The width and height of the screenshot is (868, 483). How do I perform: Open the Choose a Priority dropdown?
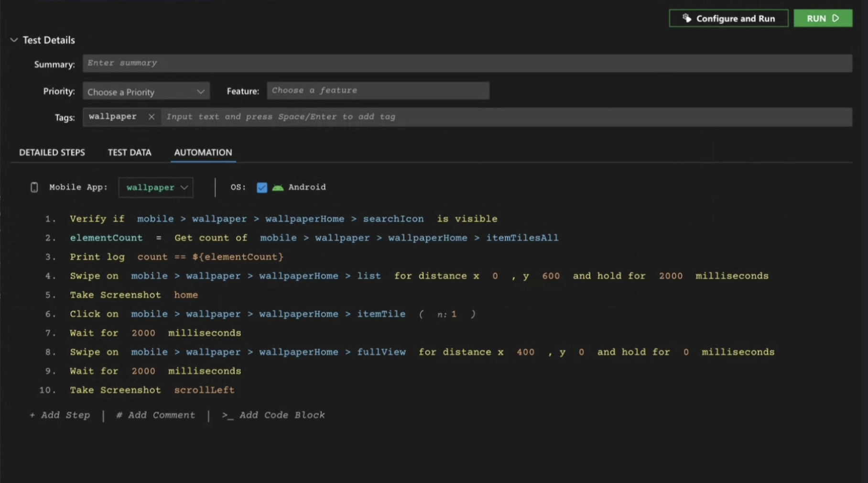(x=146, y=91)
